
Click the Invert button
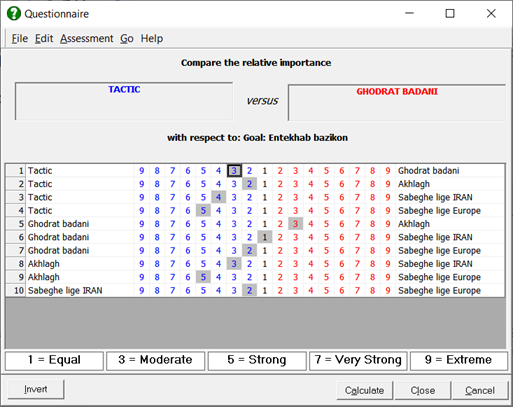click(36, 389)
